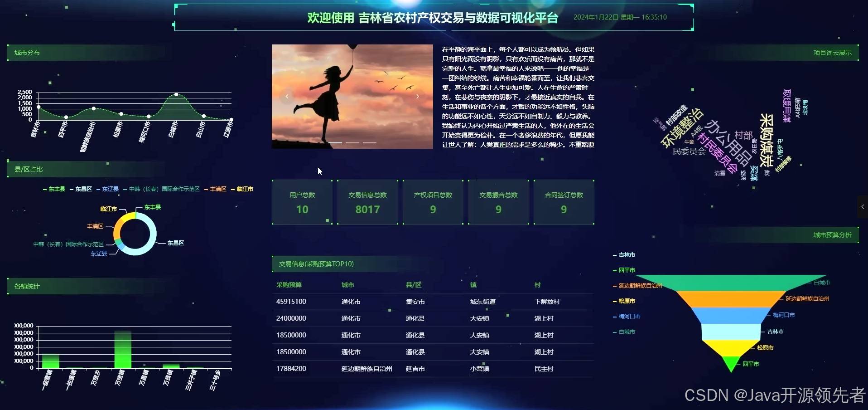Click 采购煤炭 in the word cloud
This screenshot has width=868, height=410.
coord(766,140)
